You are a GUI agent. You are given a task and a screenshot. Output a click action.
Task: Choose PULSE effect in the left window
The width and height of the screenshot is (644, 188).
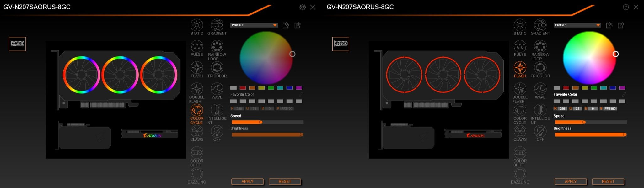(197, 46)
